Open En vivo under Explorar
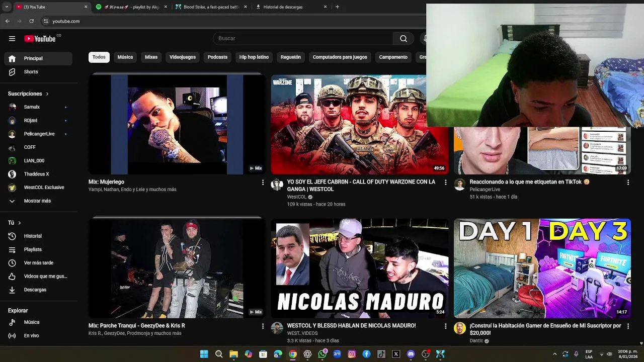 point(38,335)
